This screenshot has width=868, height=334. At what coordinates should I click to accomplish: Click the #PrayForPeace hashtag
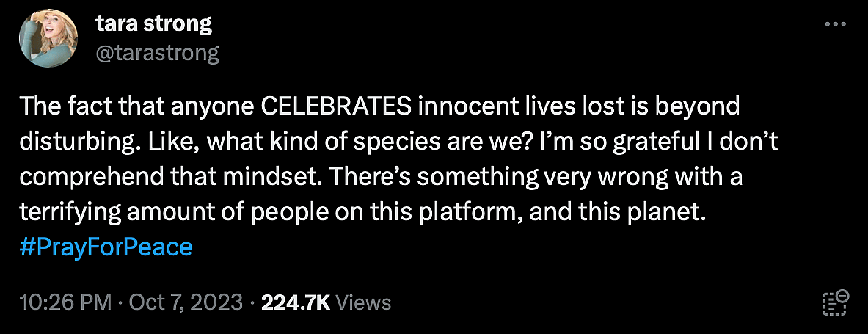[x=106, y=247]
